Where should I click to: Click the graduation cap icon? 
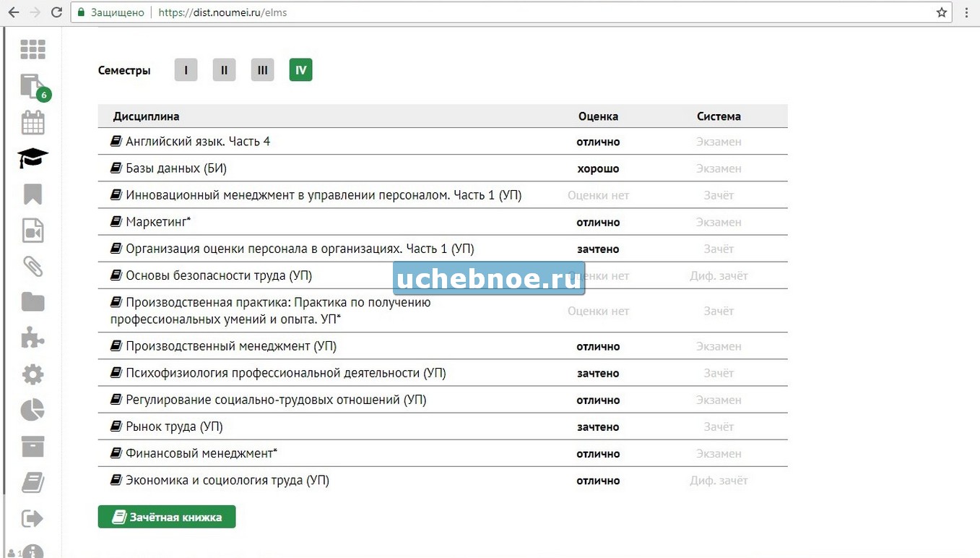pyautogui.click(x=32, y=158)
